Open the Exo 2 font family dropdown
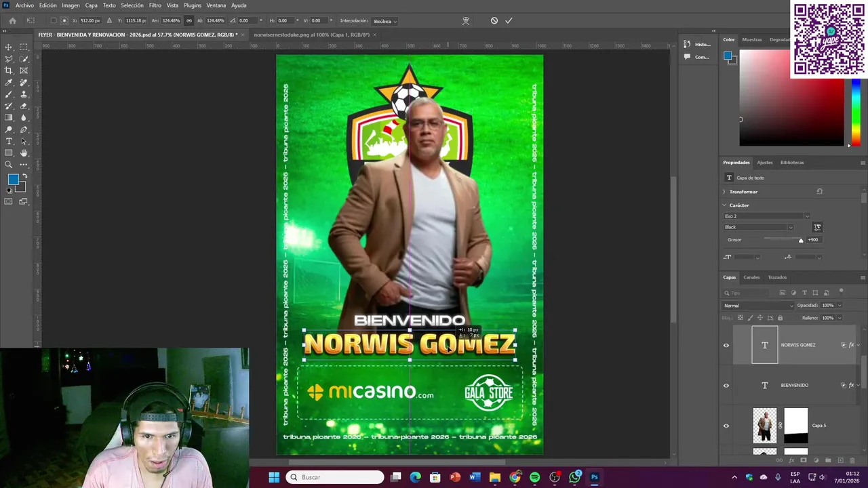The image size is (868, 488). 766,216
